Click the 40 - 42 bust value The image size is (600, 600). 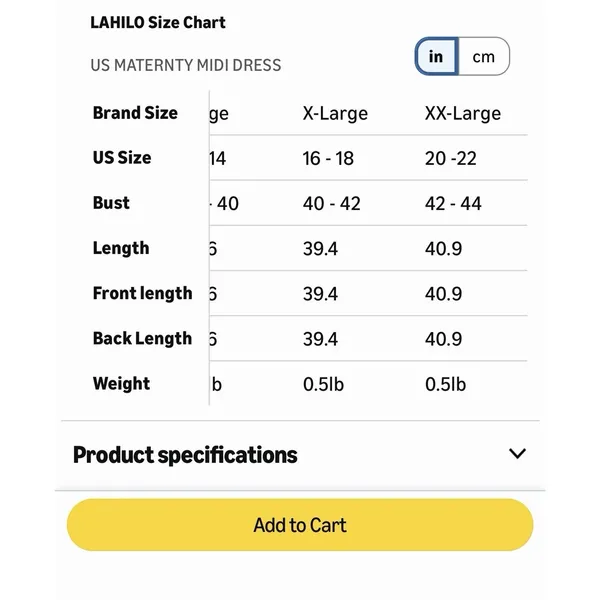tap(332, 204)
